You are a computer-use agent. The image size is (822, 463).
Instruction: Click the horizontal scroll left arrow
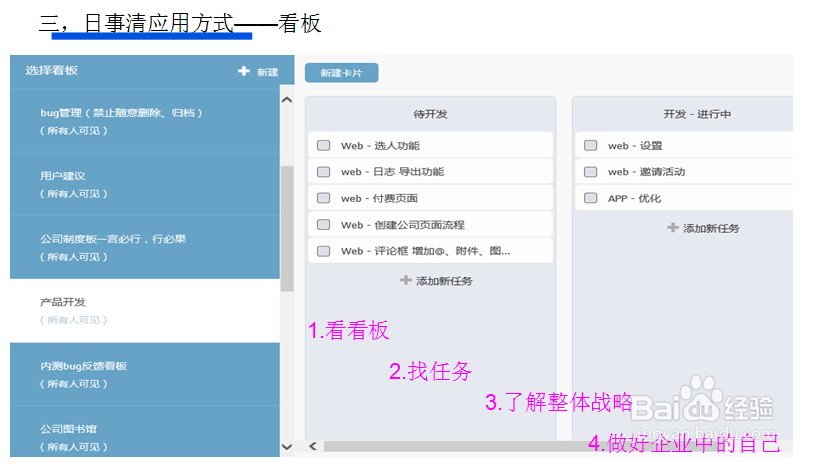(x=313, y=446)
